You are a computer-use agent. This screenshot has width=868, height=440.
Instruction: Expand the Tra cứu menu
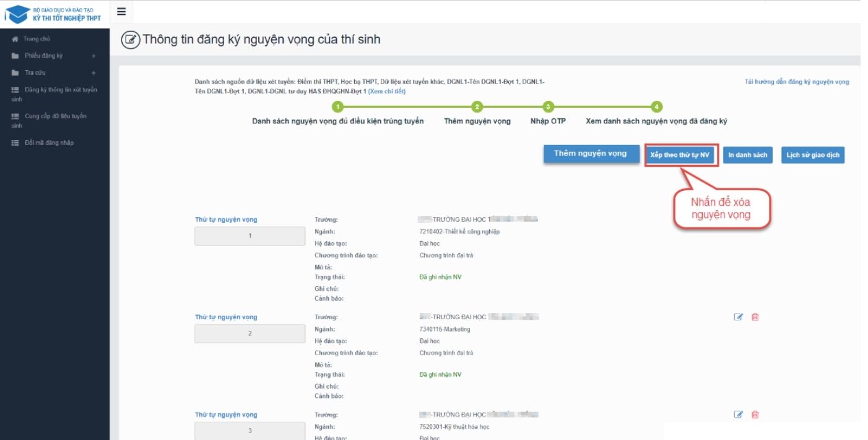pyautogui.click(x=93, y=73)
